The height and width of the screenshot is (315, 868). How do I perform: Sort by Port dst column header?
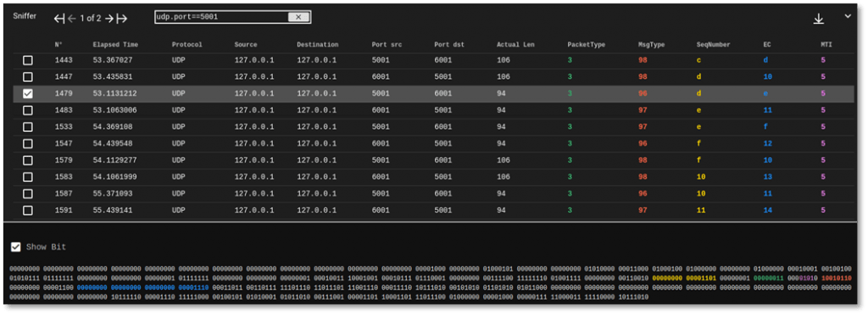(x=449, y=45)
